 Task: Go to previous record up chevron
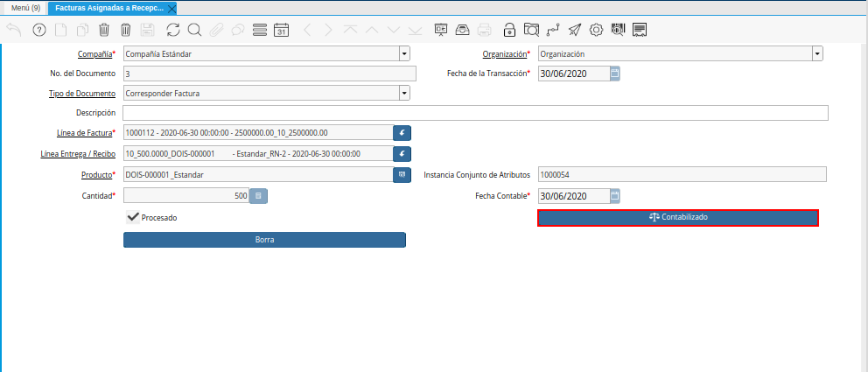point(372,30)
